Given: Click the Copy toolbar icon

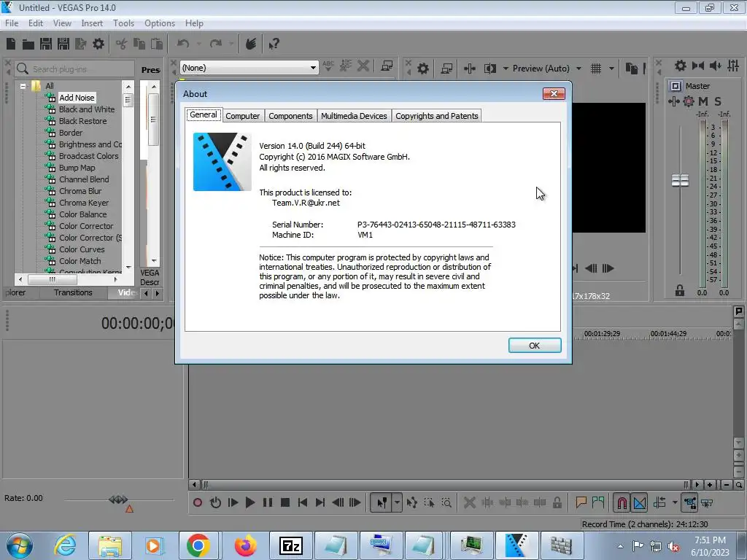Looking at the screenshot, I should click(x=139, y=44).
